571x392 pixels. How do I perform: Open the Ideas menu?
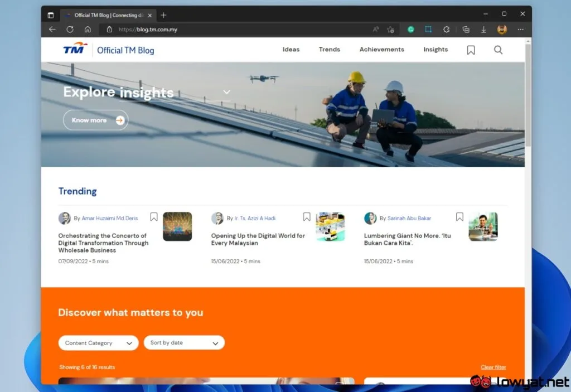pyautogui.click(x=291, y=50)
